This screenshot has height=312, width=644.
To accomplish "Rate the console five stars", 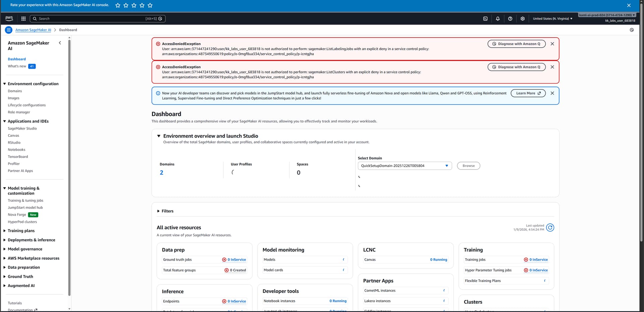I will pyautogui.click(x=150, y=5).
